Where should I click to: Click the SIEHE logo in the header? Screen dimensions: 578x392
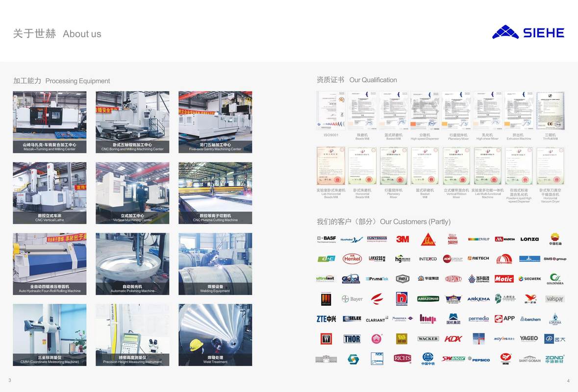click(x=528, y=32)
